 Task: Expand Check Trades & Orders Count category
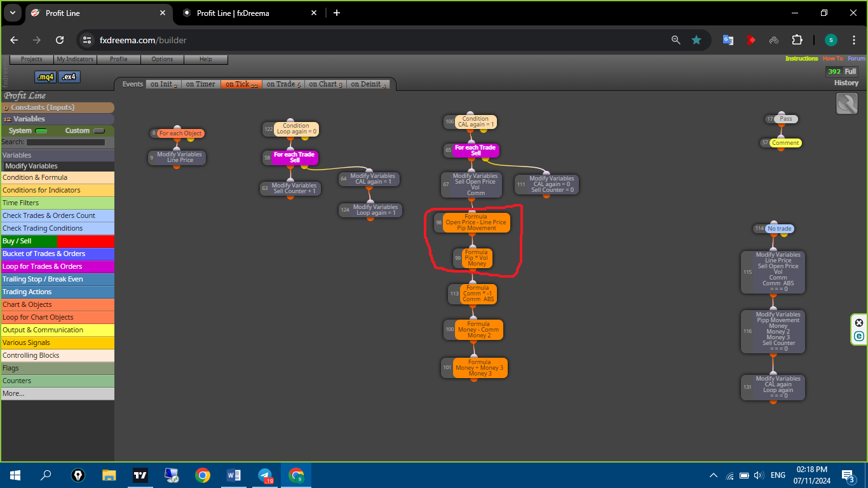[x=57, y=215]
